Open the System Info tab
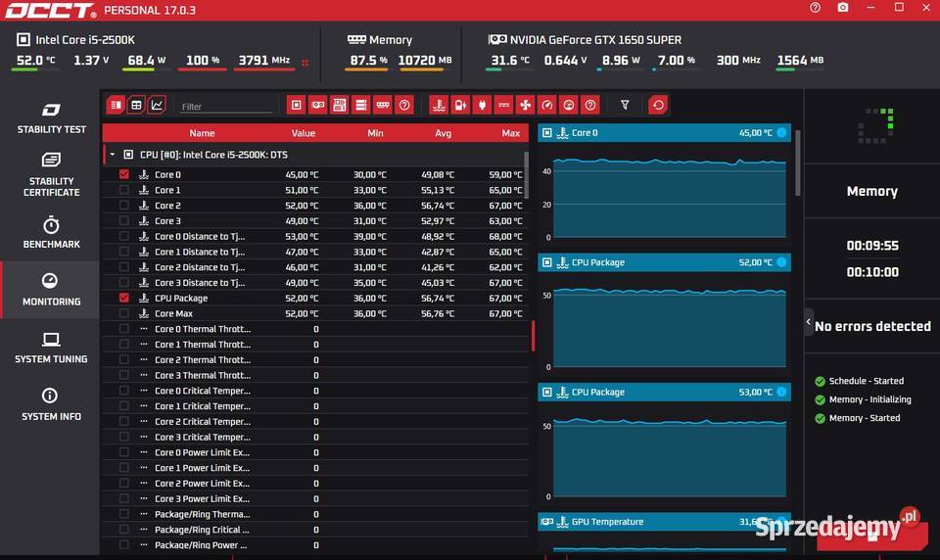Image resolution: width=940 pixels, height=560 pixels. point(51,404)
